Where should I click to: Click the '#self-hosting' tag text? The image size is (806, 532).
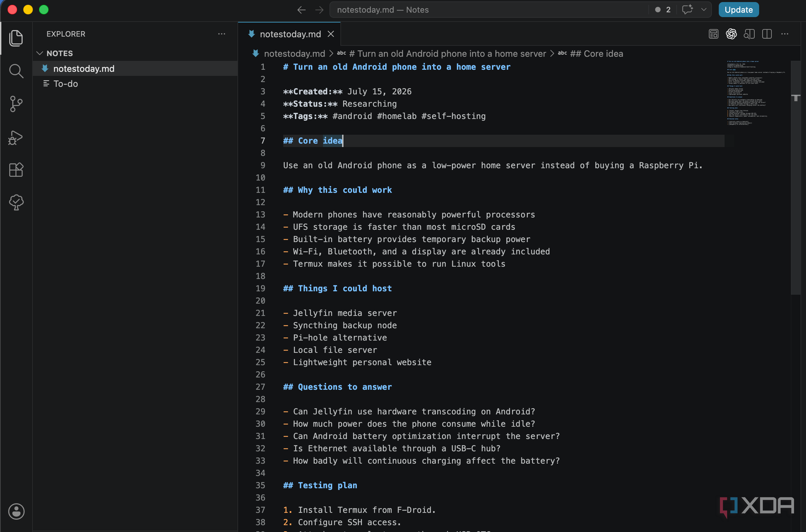(x=453, y=116)
